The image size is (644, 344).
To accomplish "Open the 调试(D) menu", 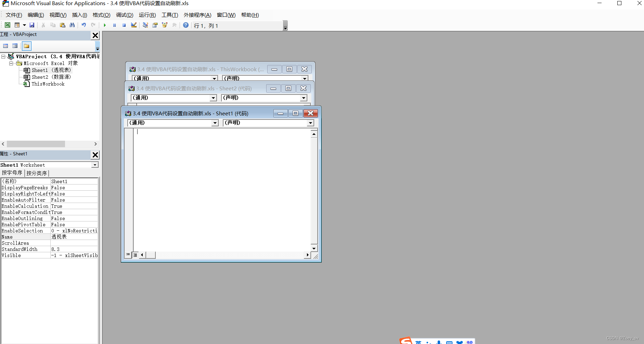I will click(x=125, y=15).
